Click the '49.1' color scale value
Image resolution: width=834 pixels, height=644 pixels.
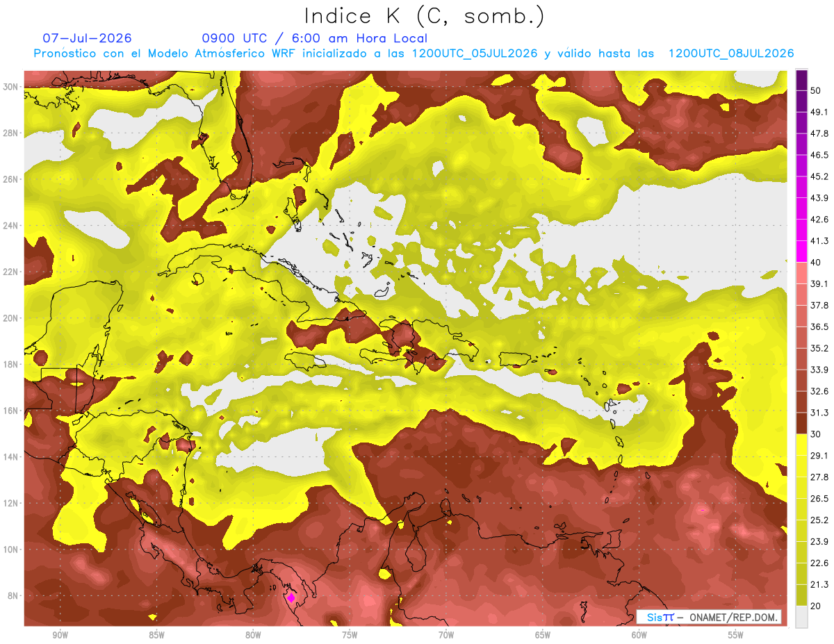point(819,112)
